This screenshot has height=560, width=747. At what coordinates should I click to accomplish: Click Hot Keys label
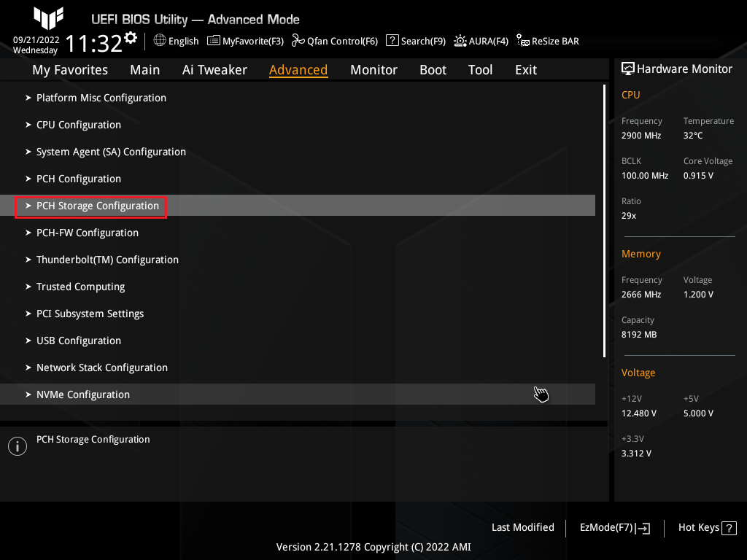(698, 528)
